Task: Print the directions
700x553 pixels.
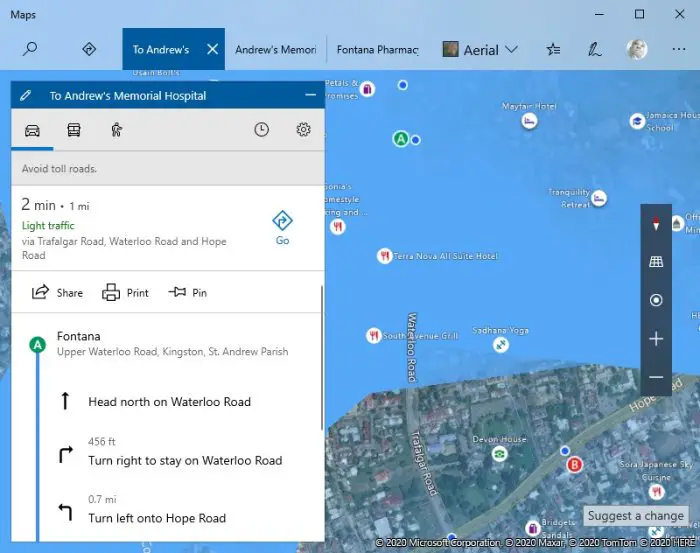Action: [x=125, y=293]
